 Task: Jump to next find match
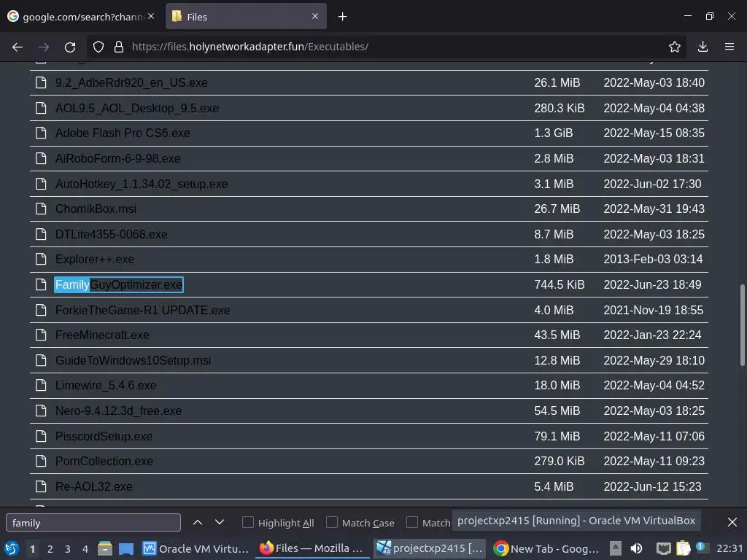(x=220, y=522)
